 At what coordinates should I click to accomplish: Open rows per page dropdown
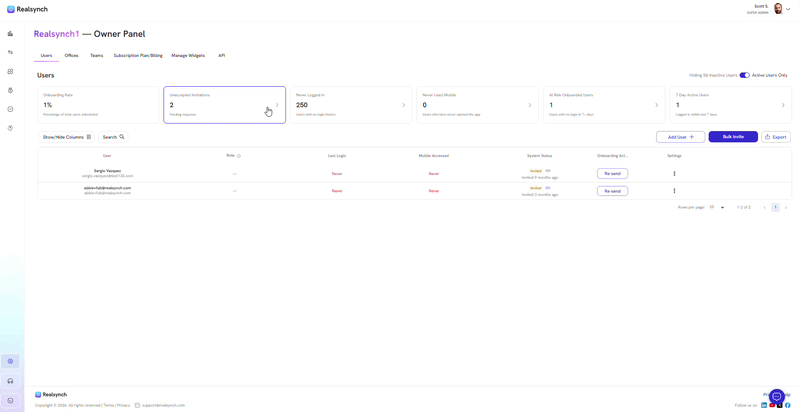[717, 208]
